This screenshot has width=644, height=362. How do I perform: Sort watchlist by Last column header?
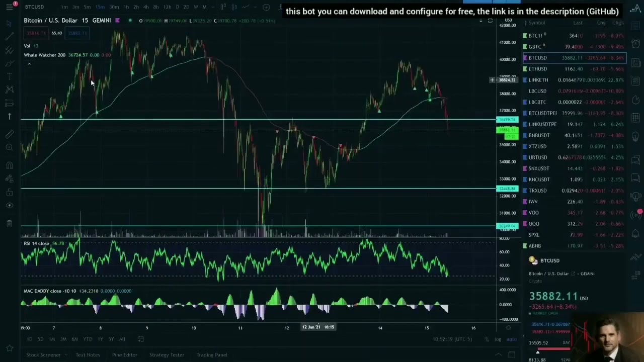point(578,23)
